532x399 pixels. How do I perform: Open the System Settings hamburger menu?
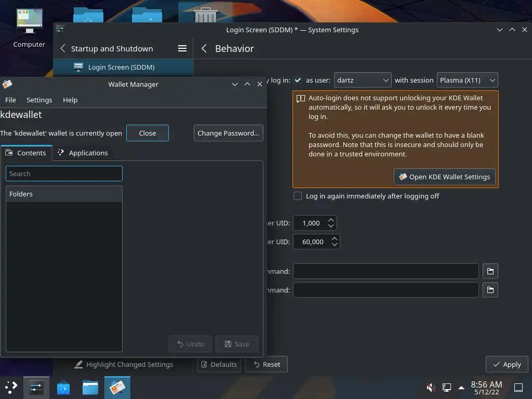click(182, 48)
